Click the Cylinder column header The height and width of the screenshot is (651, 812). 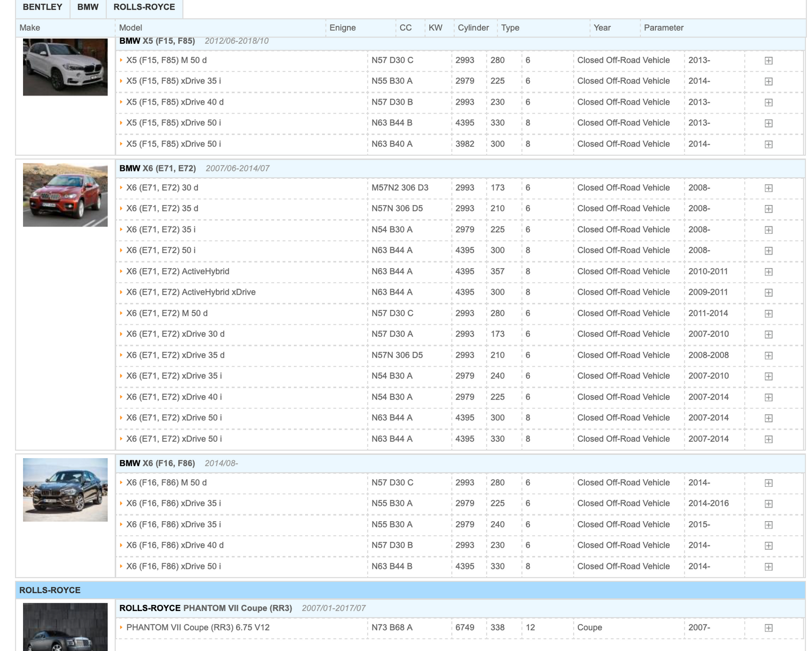tap(473, 28)
